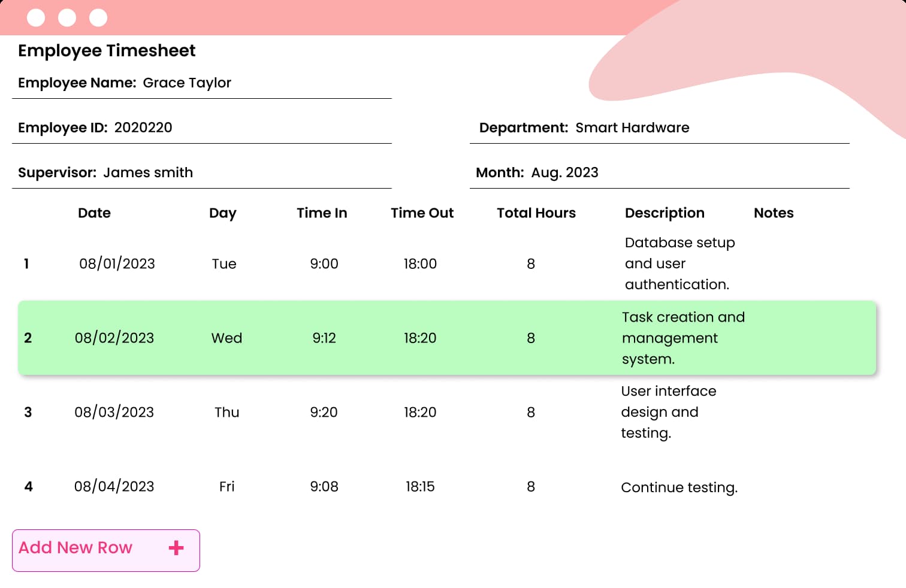Click Time In 9:00 in row 1
Screen dimensions: 906x588
click(324, 264)
